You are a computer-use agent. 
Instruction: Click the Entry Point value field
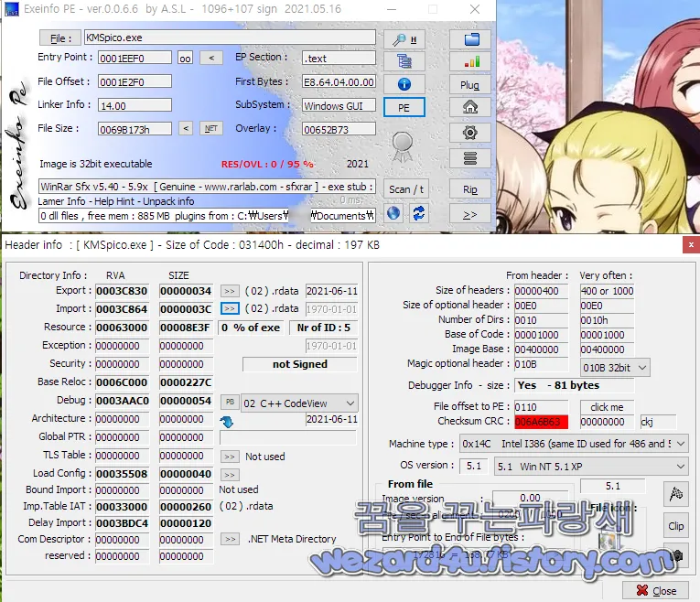(135, 58)
